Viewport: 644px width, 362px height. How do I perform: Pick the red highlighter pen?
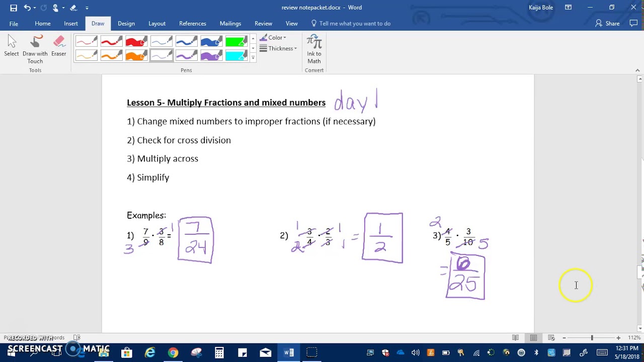(x=136, y=41)
